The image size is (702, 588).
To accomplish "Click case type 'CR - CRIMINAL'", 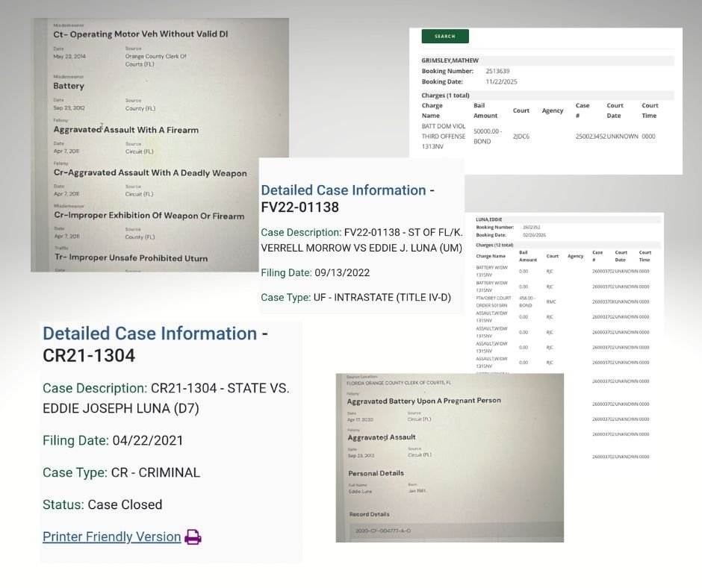I will [x=155, y=472].
